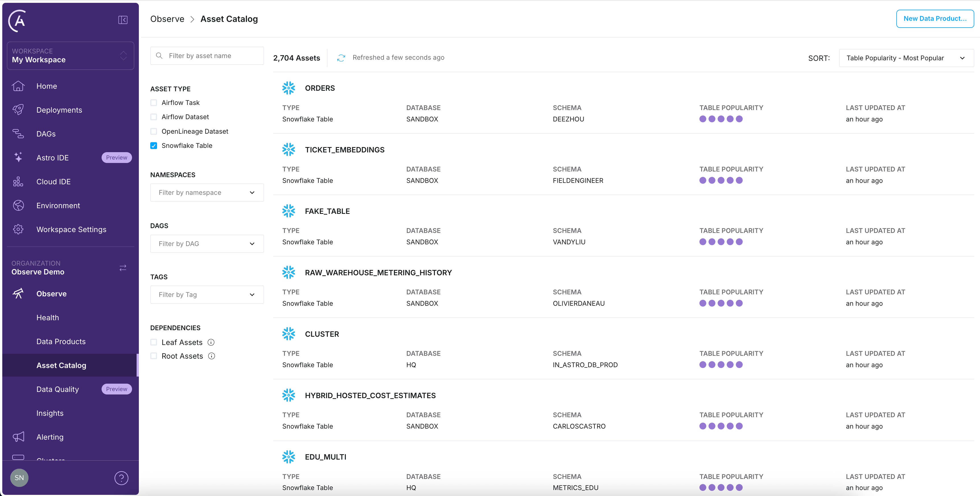Image resolution: width=980 pixels, height=496 pixels.
Task: Expand the Filter by namespace dropdown
Action: click(207, 193)
